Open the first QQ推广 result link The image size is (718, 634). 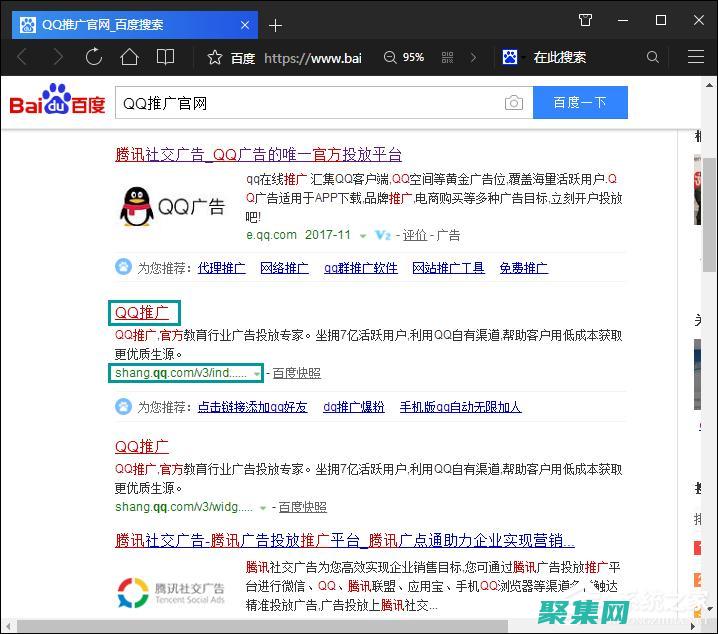pyautogui.click(x=142, y=313)
